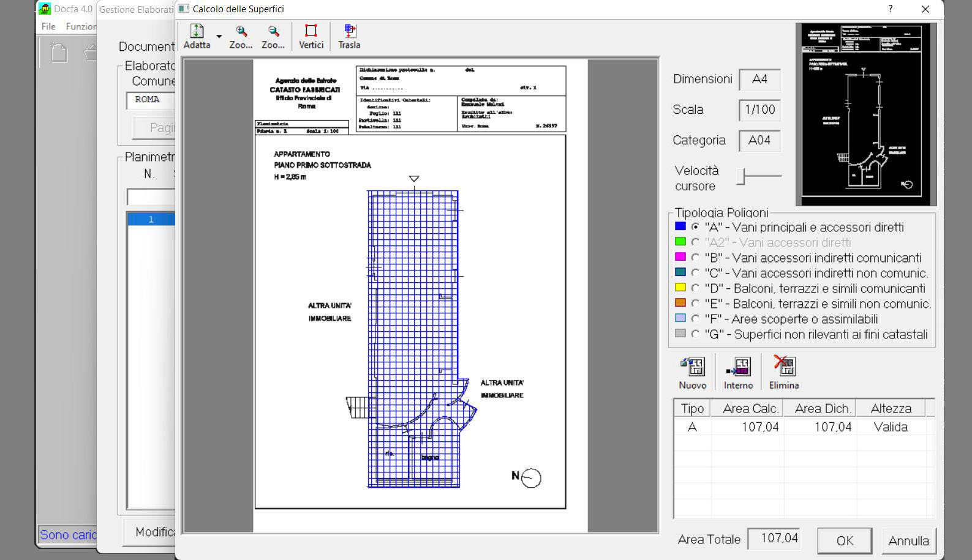Image resolution: width=972 pixels, height=560 pixels.
Task: Click the Adatta fit-to-view tool
Action: [x=197, y=37]
